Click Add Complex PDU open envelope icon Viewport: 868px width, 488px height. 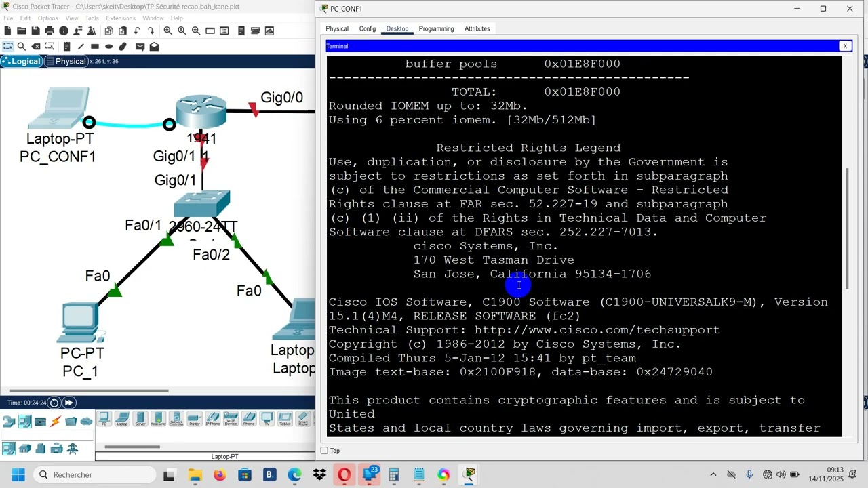pyautogui.click(x=154, y=46)
